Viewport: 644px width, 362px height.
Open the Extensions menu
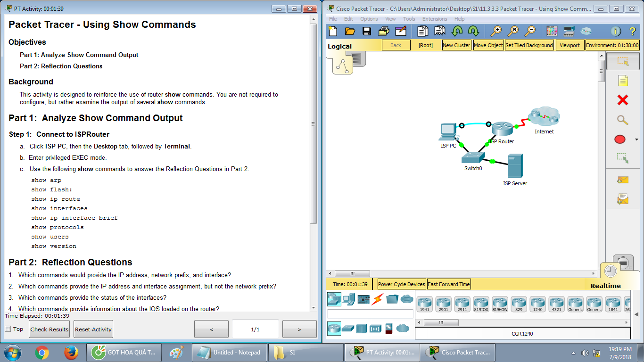click(x=434, y=19)
